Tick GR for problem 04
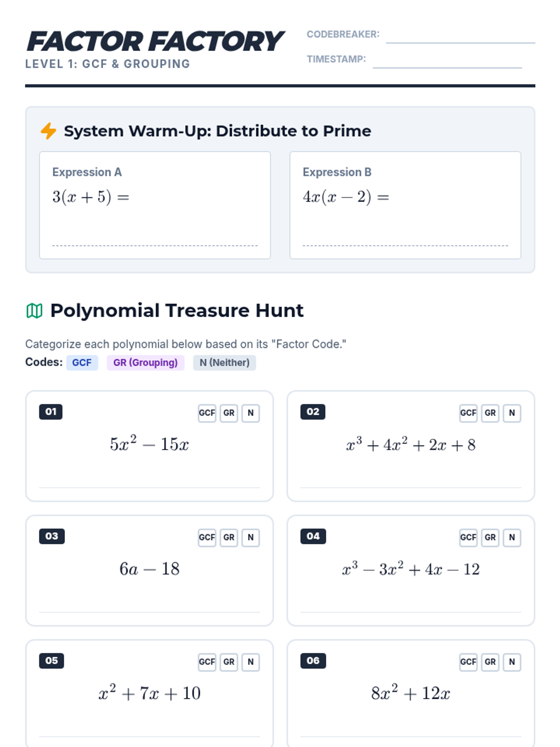560x747 pixels. [x=490, y=537]
